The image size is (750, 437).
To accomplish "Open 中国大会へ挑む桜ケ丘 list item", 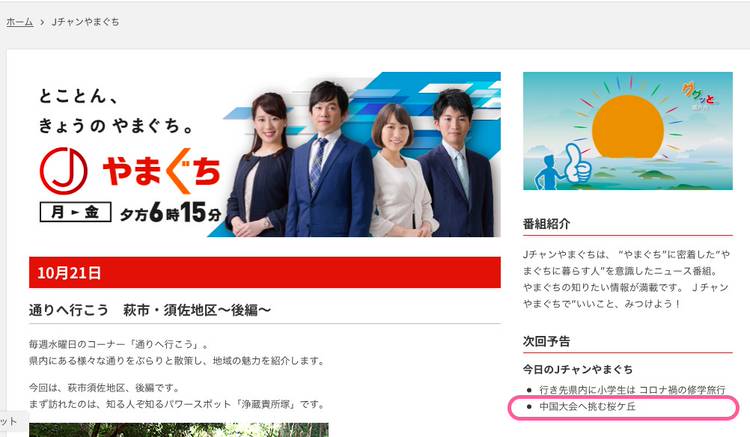I will click(587, 406).
